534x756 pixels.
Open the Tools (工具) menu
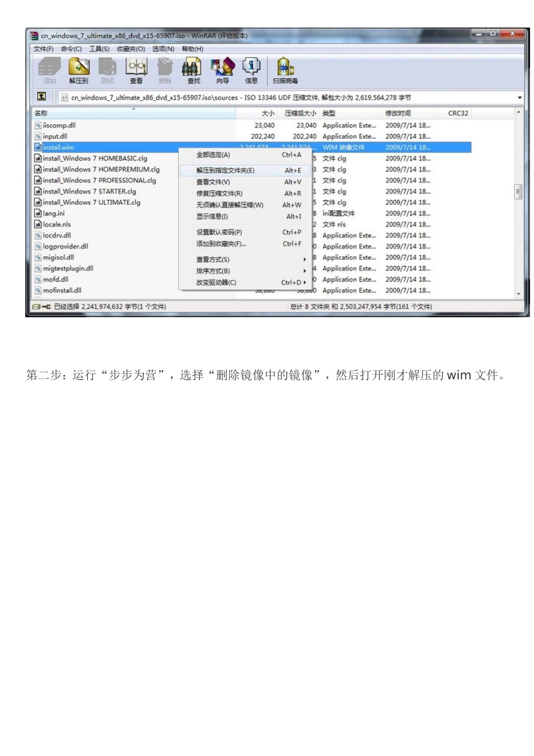(x=99, y=49)
